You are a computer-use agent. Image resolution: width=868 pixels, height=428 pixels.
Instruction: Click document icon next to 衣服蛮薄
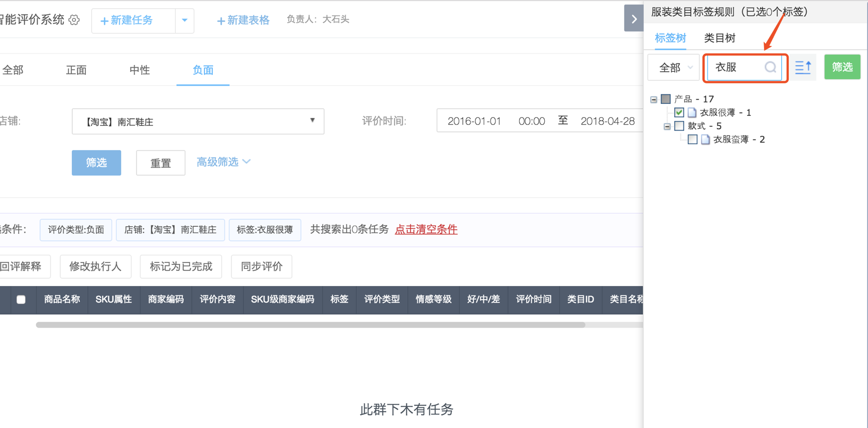705,139
